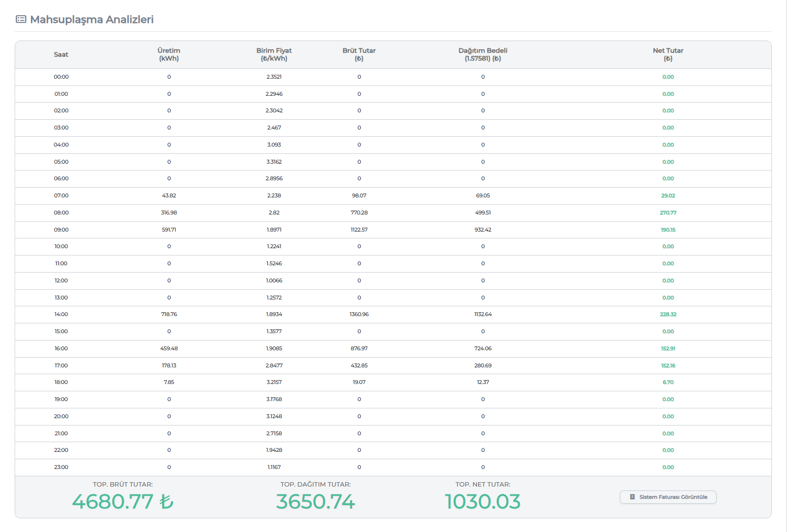Click the Dağıtım Bedeli column header
The height and width of the screenshot is (532, 787).
click(x=482, y=55)
